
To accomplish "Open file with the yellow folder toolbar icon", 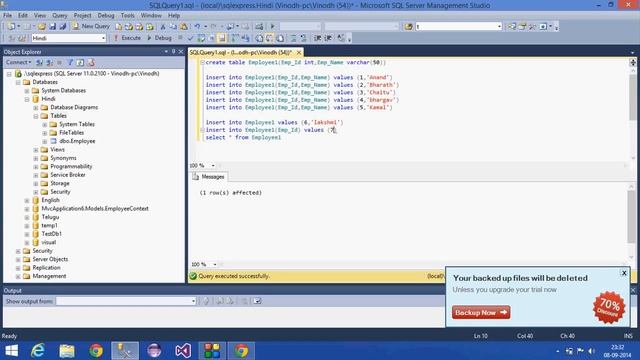I will click(42, 27).
